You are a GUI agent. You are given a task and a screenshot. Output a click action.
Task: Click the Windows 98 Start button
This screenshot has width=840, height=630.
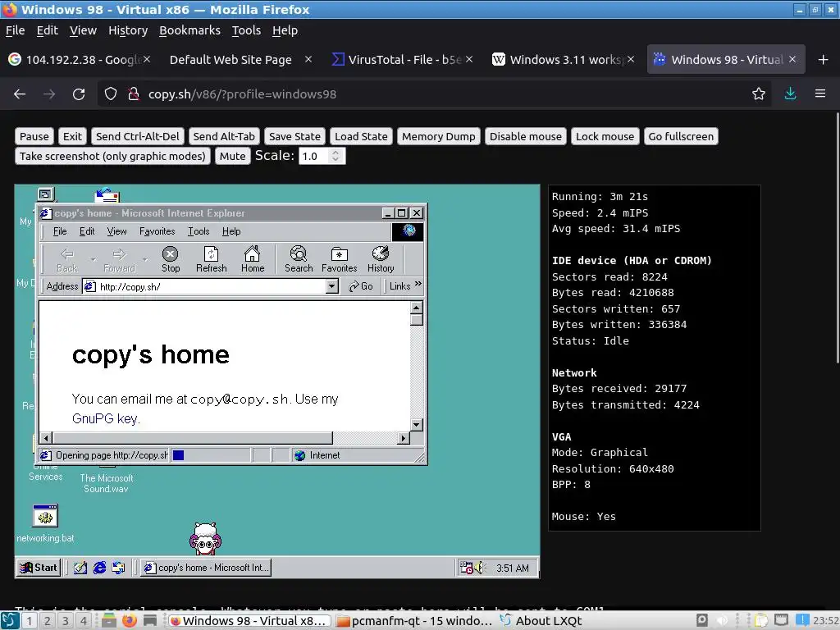[x=39, y=568]
